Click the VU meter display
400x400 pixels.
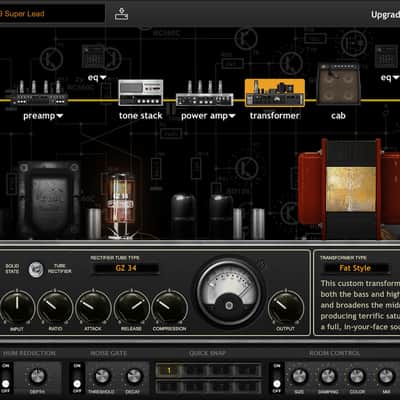point(229,293)
